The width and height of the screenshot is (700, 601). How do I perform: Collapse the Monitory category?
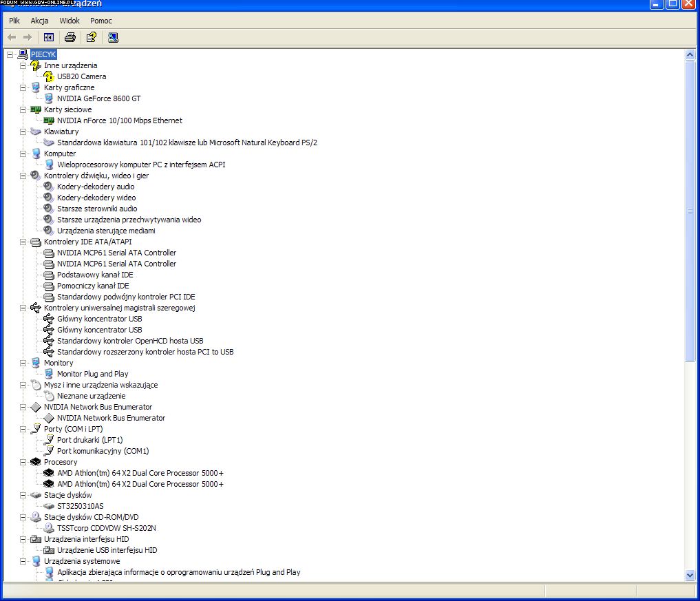coord(23,363)
